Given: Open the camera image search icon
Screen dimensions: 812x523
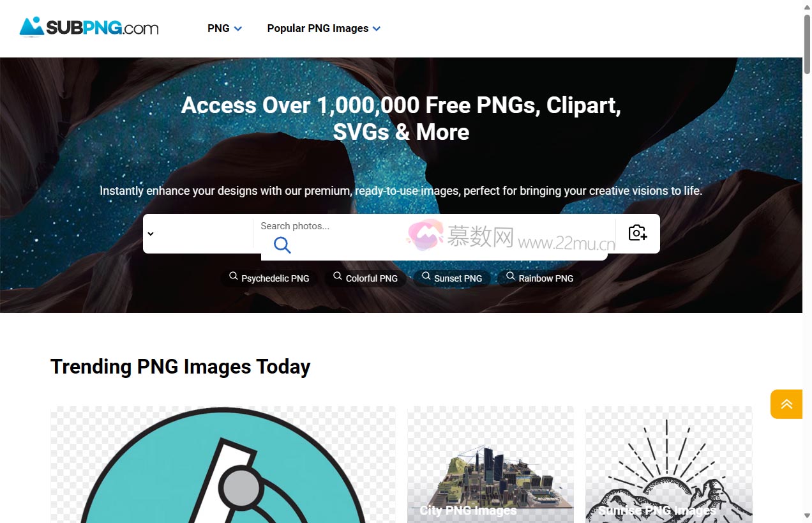Looking at the screenshot, I should tap(638, 233).
